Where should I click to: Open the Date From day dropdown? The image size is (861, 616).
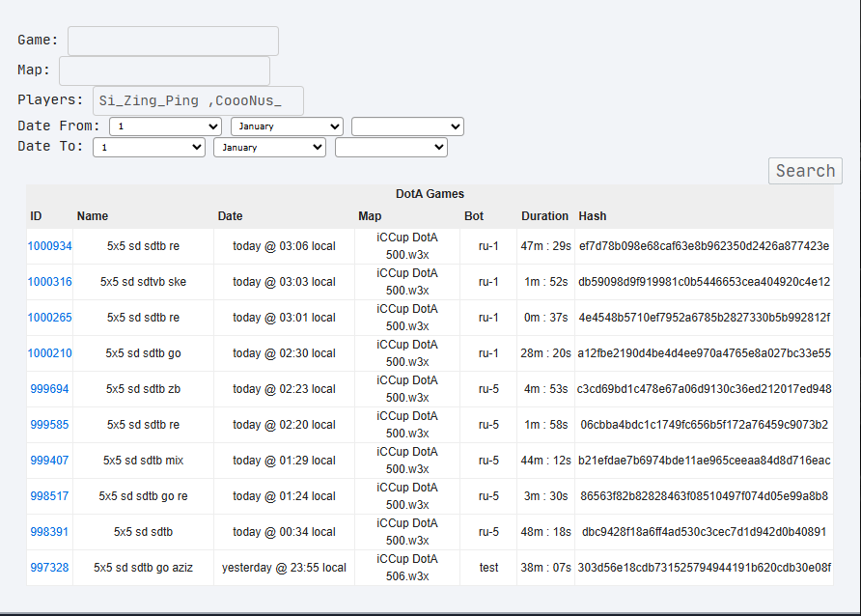[x=165, y=126]
